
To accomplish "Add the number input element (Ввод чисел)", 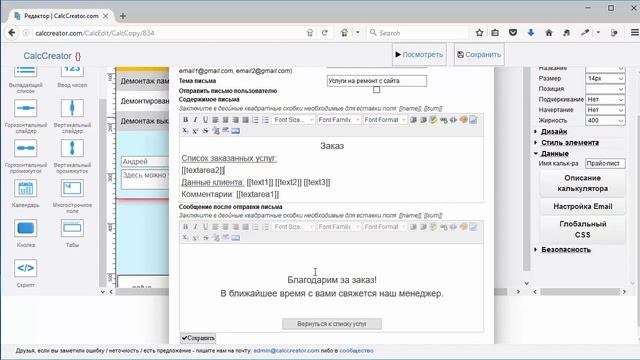I will click(x=72, y=71).
